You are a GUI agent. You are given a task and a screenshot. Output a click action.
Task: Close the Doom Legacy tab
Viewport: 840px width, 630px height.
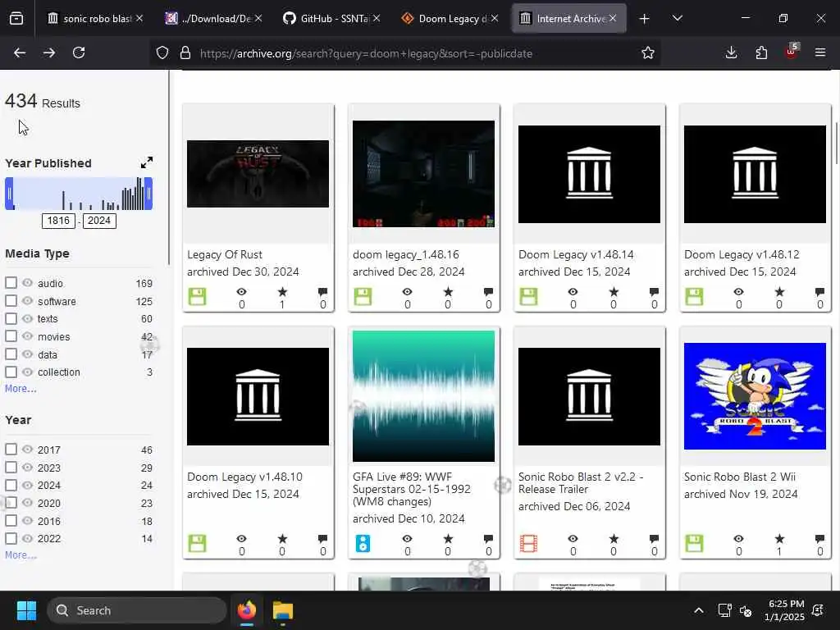(495, 19)
